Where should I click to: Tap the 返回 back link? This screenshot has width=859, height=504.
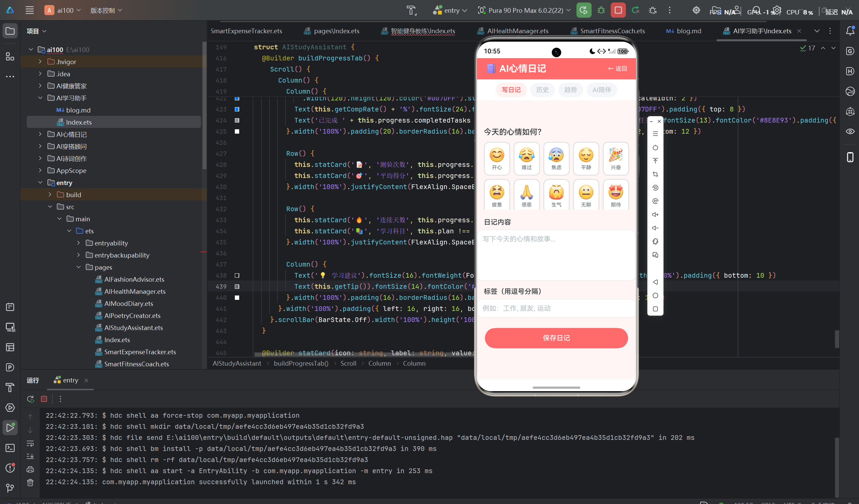tap(618, 68)
